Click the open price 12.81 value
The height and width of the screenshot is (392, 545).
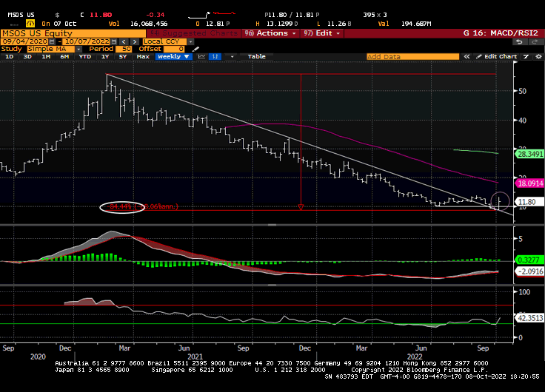pyautogui.click(x=215, y=24)
